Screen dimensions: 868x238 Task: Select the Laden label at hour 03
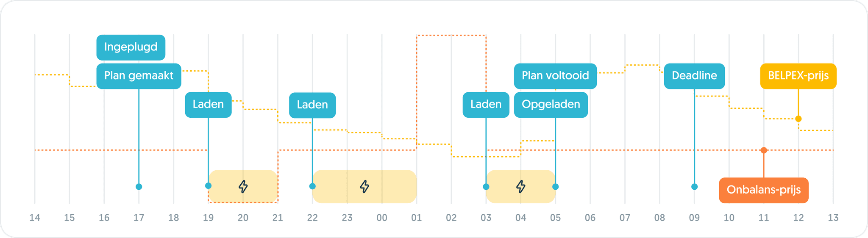click(486, 104)
